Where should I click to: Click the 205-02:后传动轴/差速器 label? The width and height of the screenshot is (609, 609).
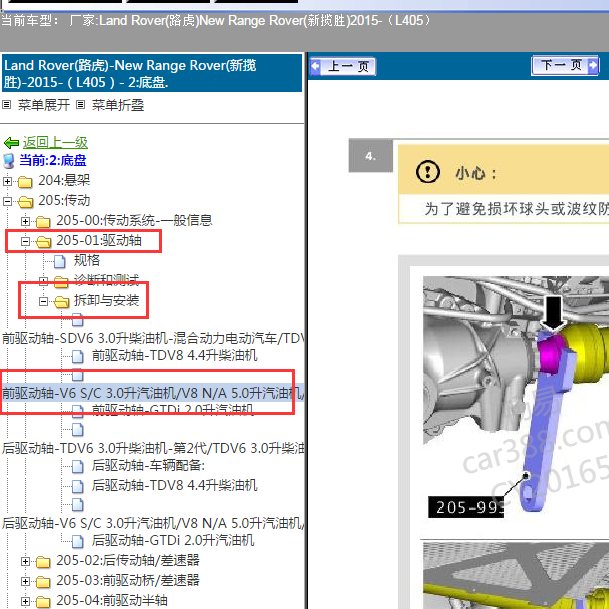128,560
